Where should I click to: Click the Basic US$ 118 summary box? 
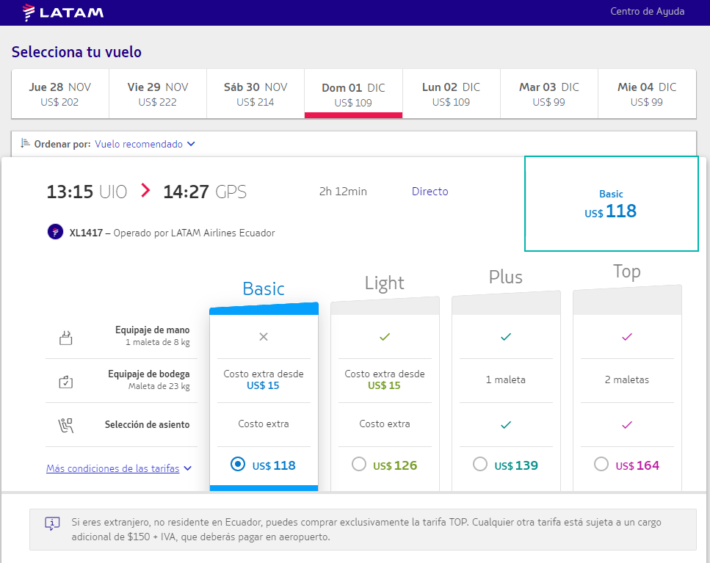click(611, 203)
